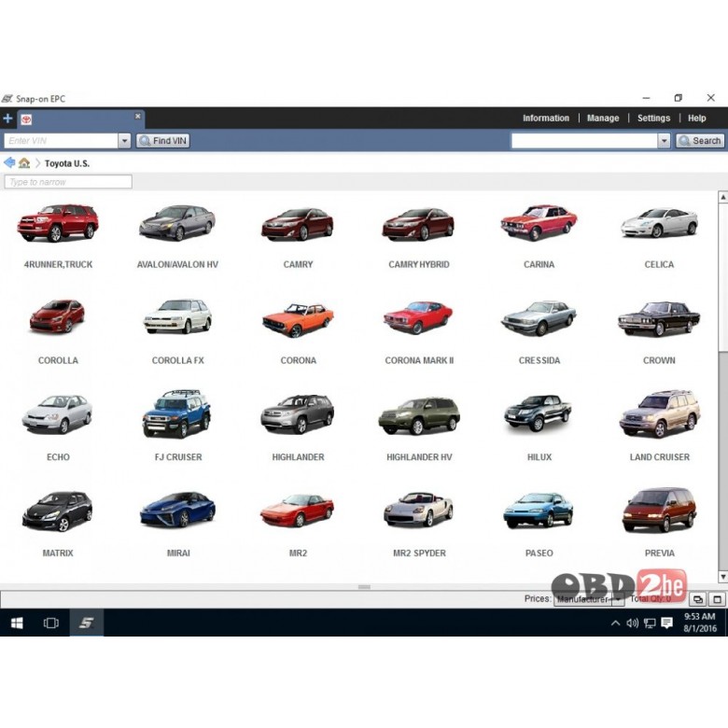Click the Find VIN button

(x=163, y=141)
